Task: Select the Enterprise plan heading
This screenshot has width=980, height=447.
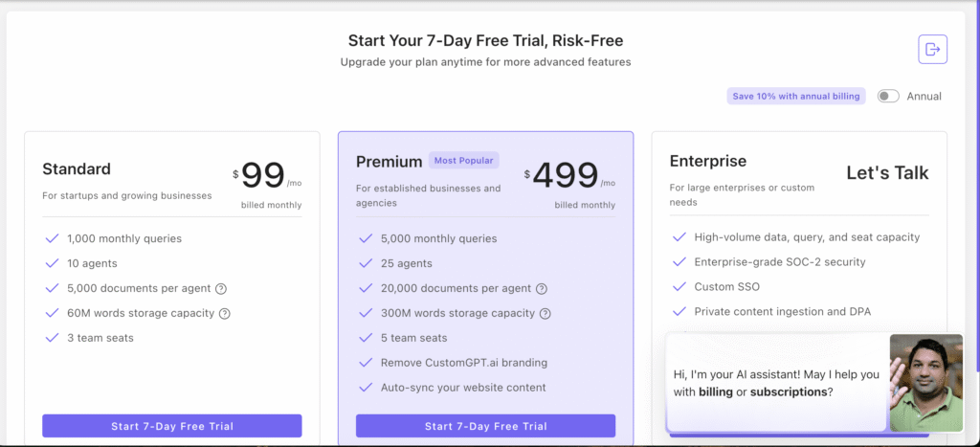Action: pyautogui.click(x=707, y=161)
